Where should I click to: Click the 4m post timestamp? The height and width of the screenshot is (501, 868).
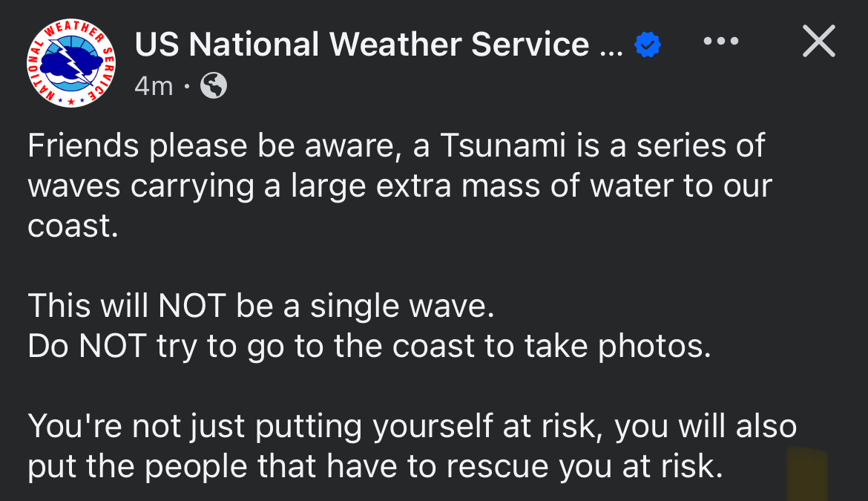[x=154, y=87]
